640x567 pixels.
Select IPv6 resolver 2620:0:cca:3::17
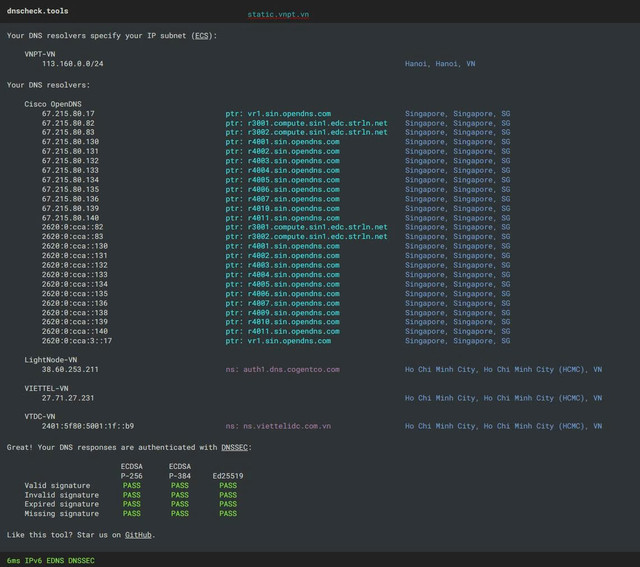(77, 341)
